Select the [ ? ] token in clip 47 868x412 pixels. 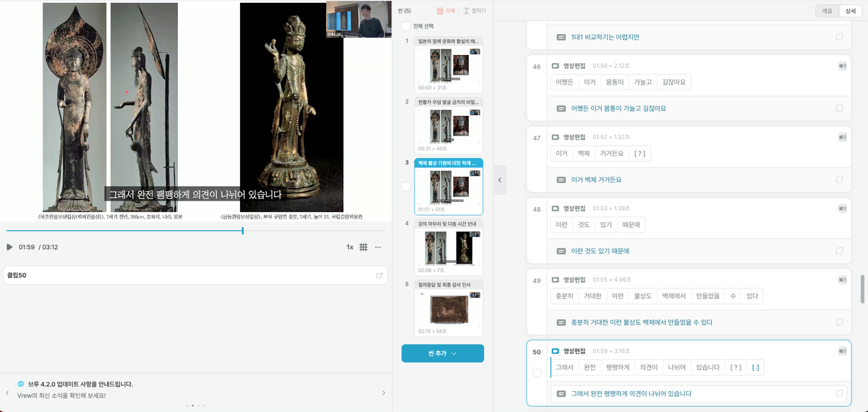point(639,154)
